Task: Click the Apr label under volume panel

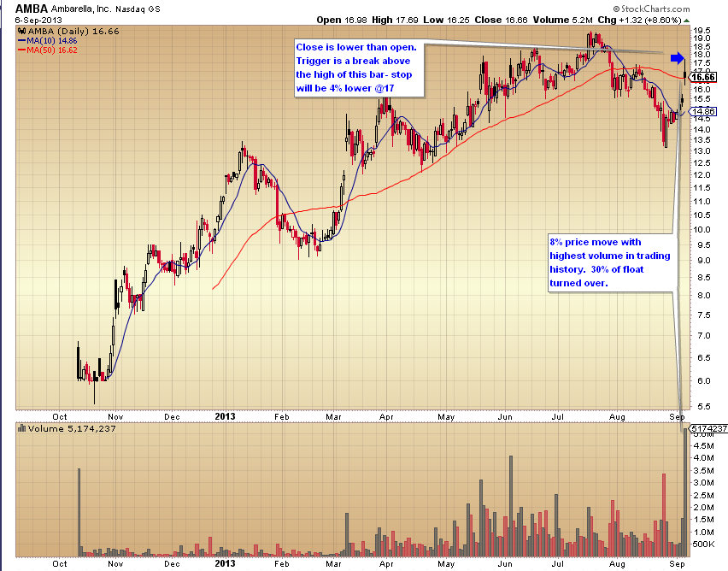Action: point(386,563)
